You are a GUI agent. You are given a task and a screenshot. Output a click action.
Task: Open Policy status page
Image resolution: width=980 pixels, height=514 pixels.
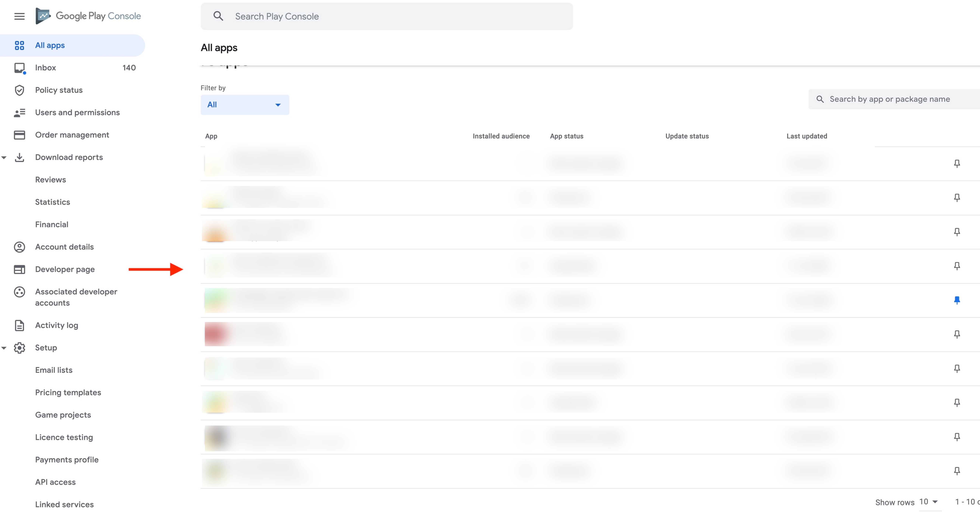[59, 90]
